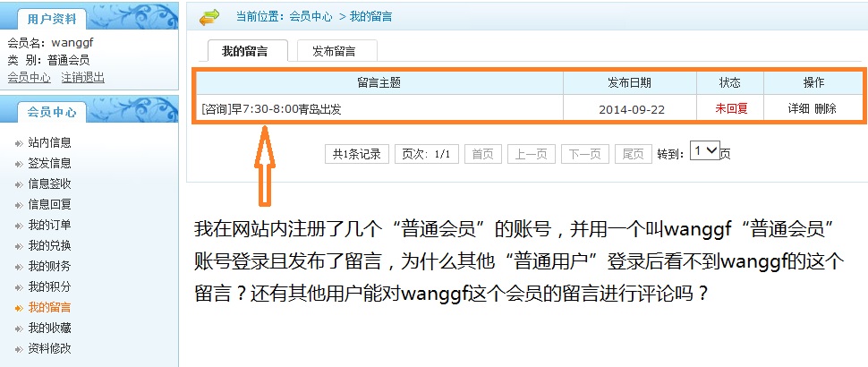868x367 pixels.
Task: Open 资料修改 sidebar entry
Action: pyautogui.click(x=49, y=349)
